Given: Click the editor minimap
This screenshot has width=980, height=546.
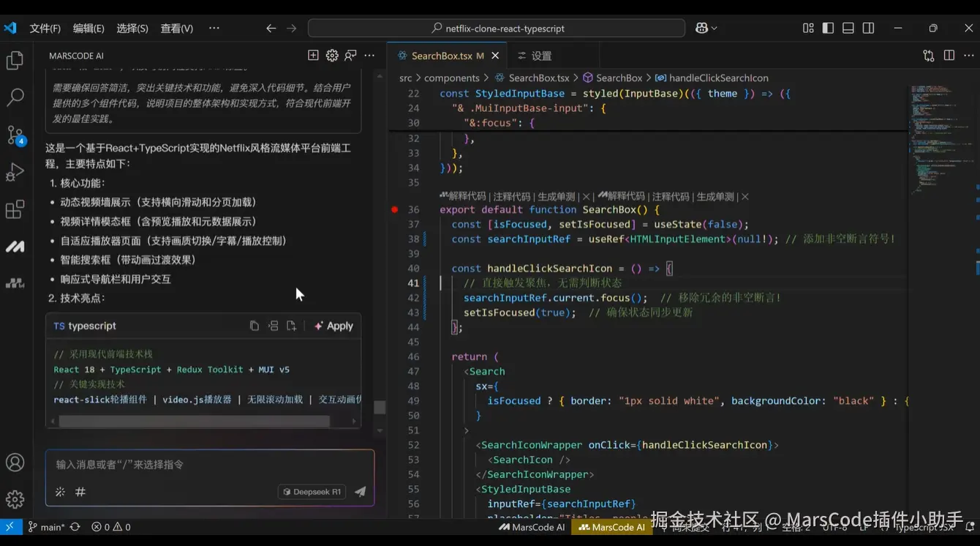Looking at the screenshot, I should (941, 139).
